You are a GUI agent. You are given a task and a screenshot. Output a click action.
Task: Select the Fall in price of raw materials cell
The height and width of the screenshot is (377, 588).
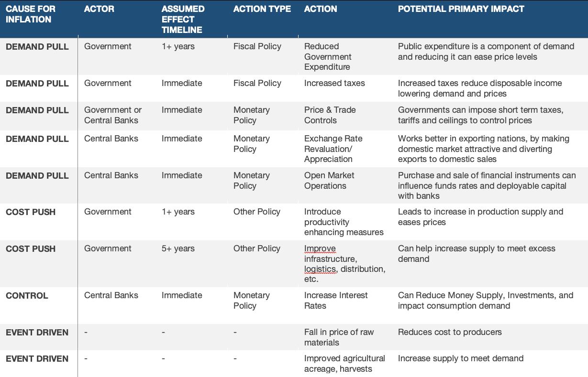(x=339, y=337)
